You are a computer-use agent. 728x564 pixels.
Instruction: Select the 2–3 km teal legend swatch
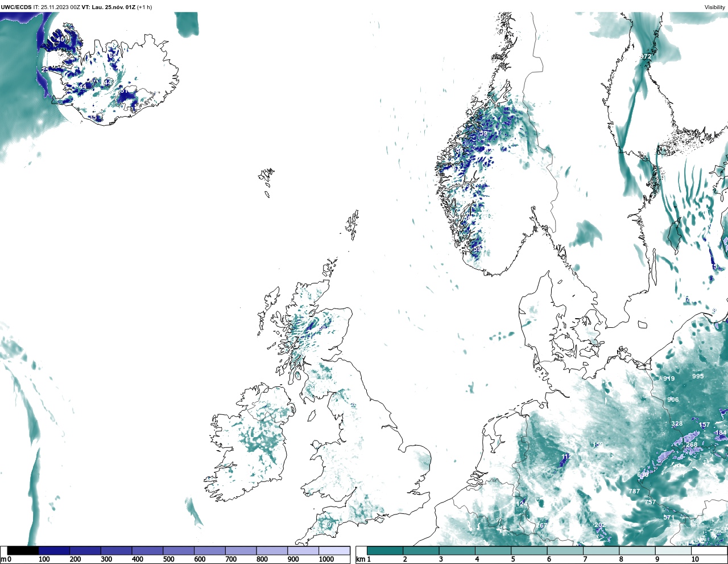(421, 551)
